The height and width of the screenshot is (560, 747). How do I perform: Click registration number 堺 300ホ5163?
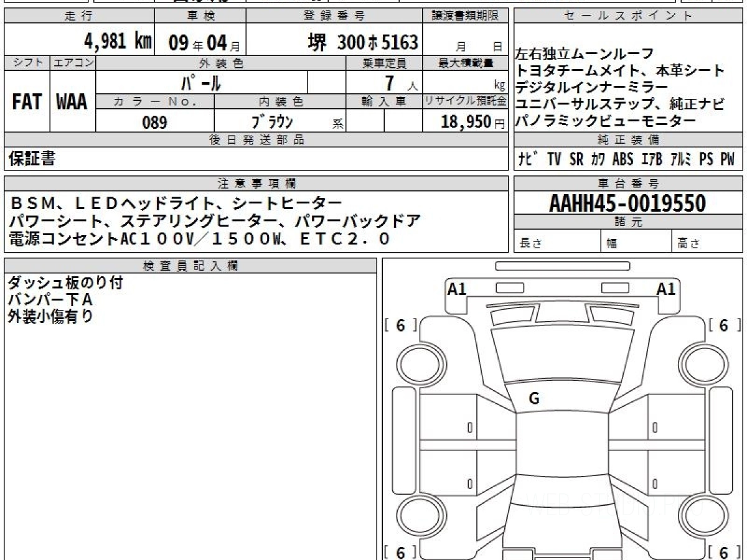(x=364, y=42)
